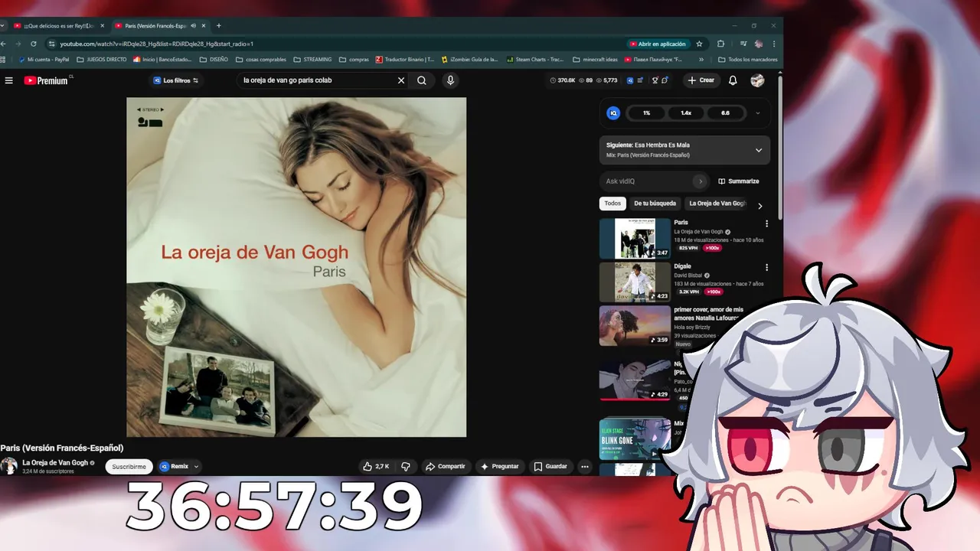The width and height of the screenshot is (980, 551).
Task: Send the Ask vidIQ query arrow
Action: (700, 181)
